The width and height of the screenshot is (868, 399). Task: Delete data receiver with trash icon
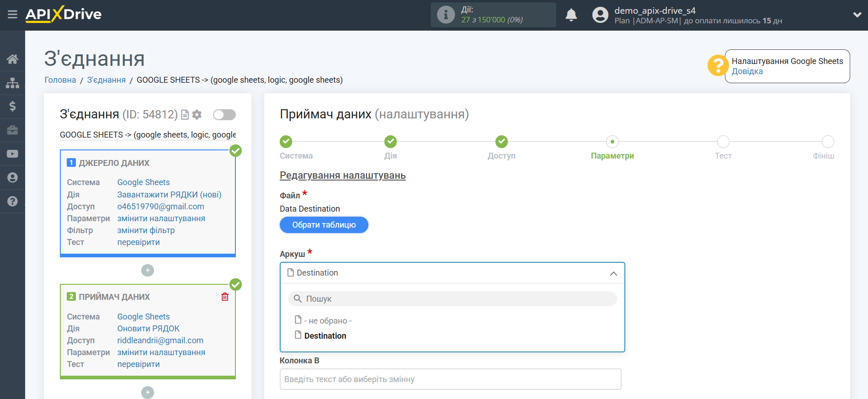tap(225, 297)
